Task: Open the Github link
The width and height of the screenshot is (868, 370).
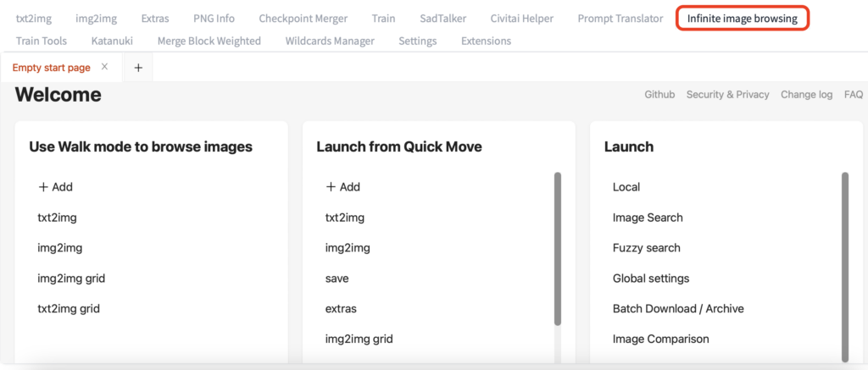Action: coord(659,95)
